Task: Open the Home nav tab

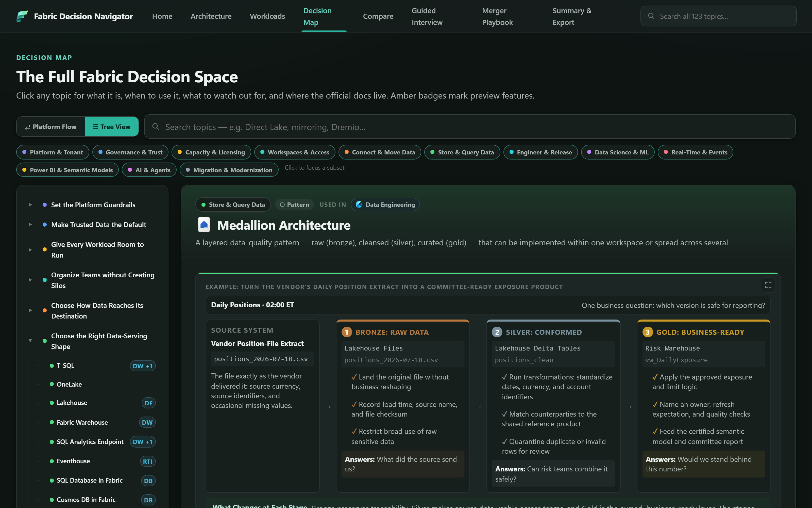Action: pyautogui.click(x=162, y=16)
